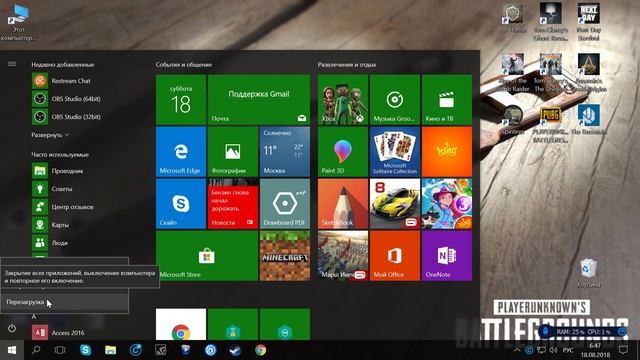The height and width of the screenshot is (360, 640).
Task: Launch the Музыка Groove tile
Action: tap(395, 100)
